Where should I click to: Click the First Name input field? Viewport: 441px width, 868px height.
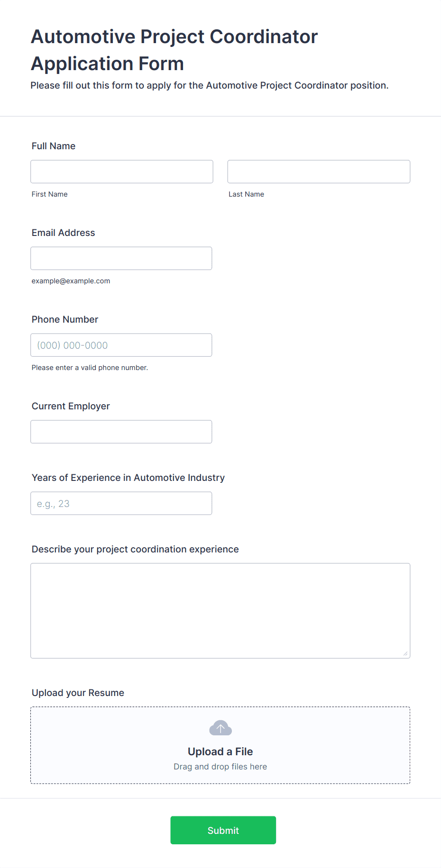[x=122, y=172]
